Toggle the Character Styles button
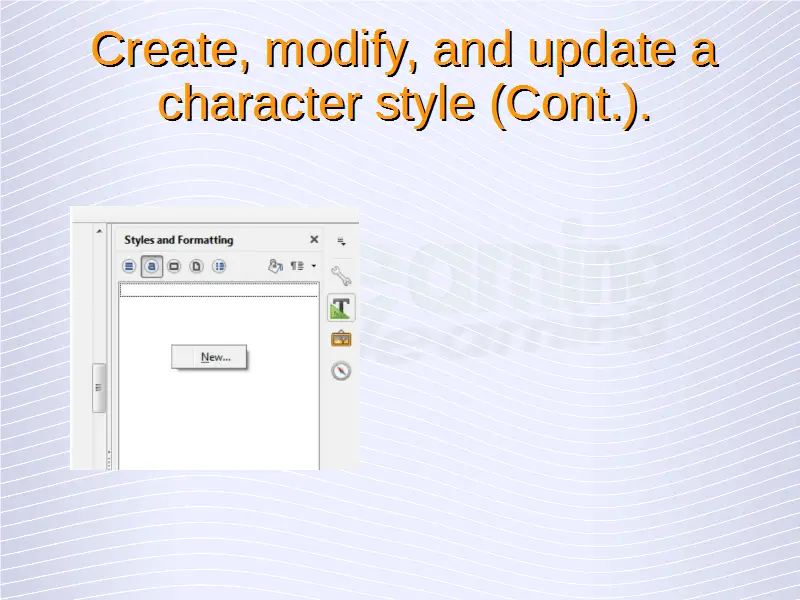 pos(151,266)
